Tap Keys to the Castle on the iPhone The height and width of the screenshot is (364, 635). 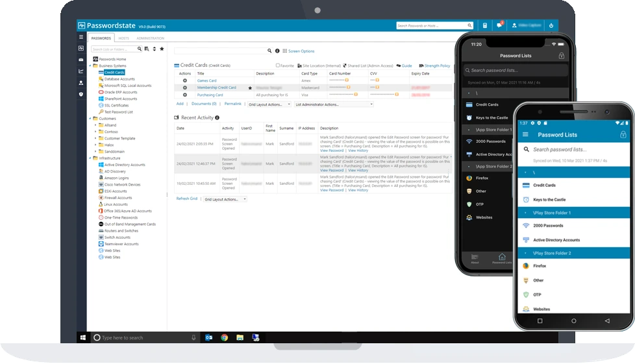[492, 118]
